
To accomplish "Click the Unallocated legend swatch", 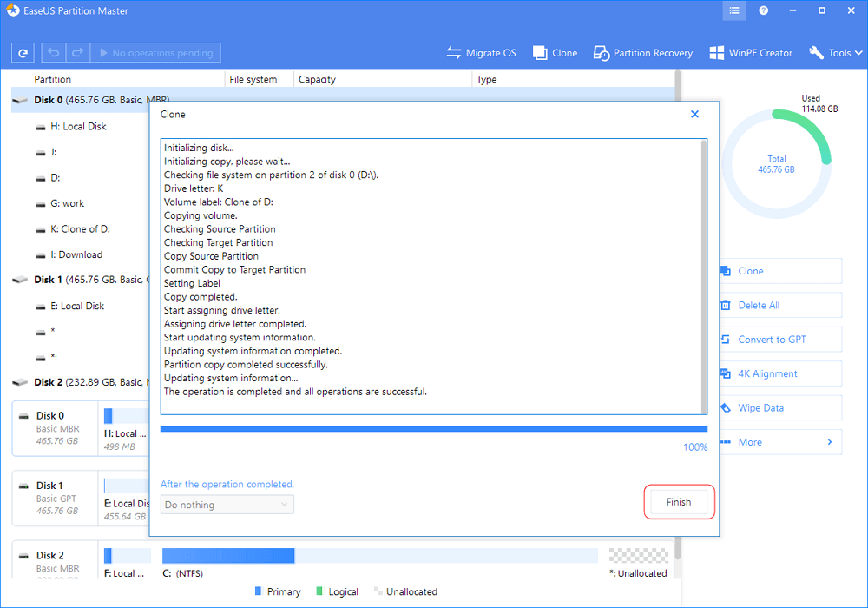I will pyautogui.click(x=378, y=591).
